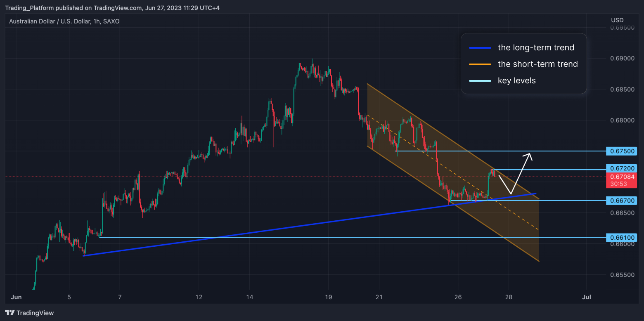The image size is (644, 321).
Task: Select the 0.66100 key level price tag
Action: [622, 238]
